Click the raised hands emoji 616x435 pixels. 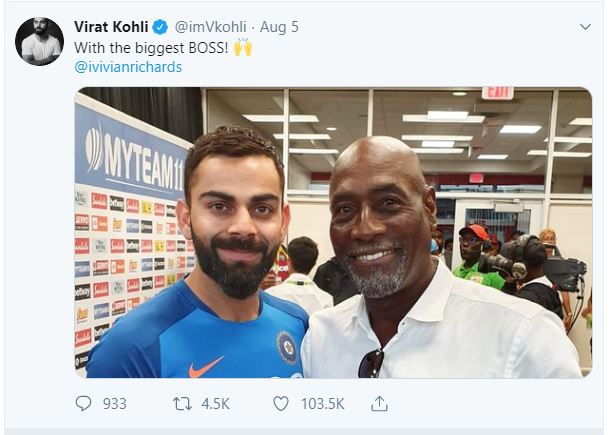243,47
